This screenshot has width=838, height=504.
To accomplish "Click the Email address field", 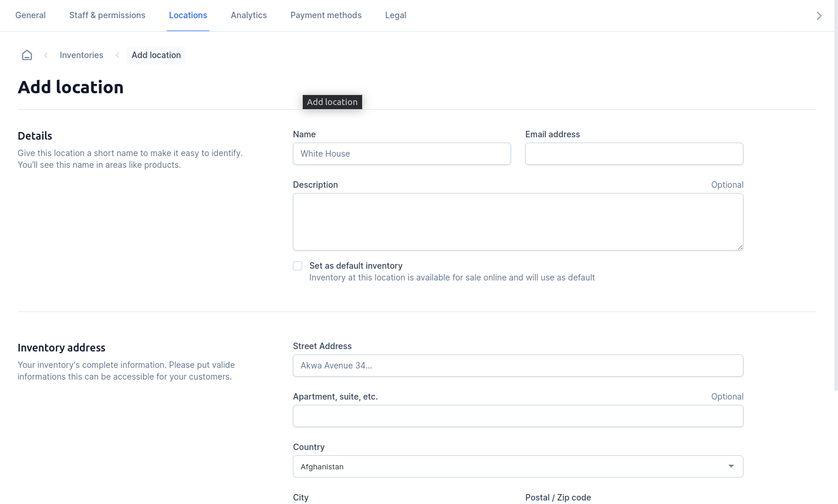I will [x=634, y=154].
